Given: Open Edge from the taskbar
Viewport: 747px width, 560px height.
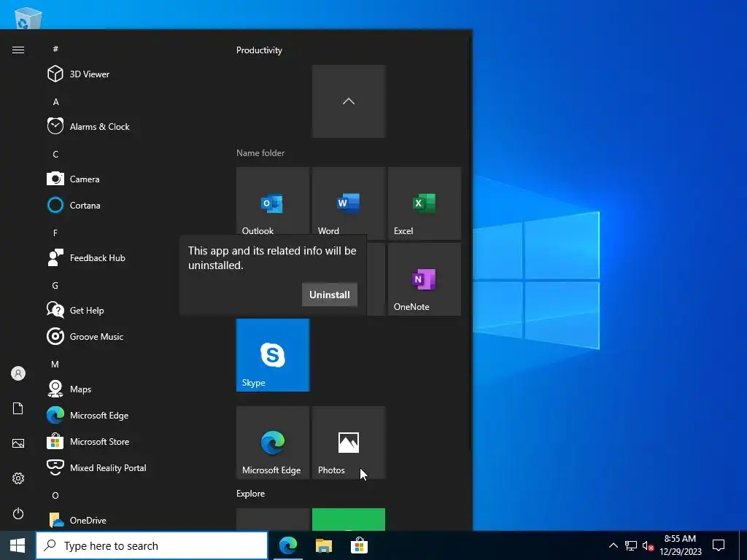Looking at the screenshot, I should pos(287,545).
